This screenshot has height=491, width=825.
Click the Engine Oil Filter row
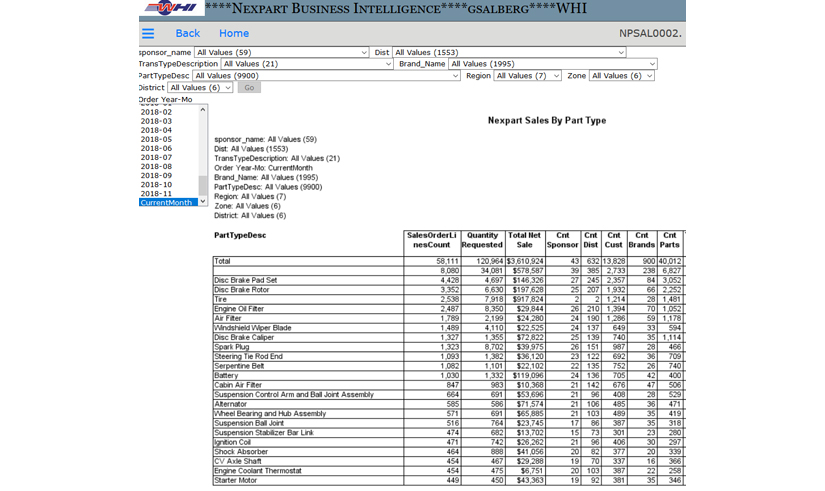click(x=447, y=309)
